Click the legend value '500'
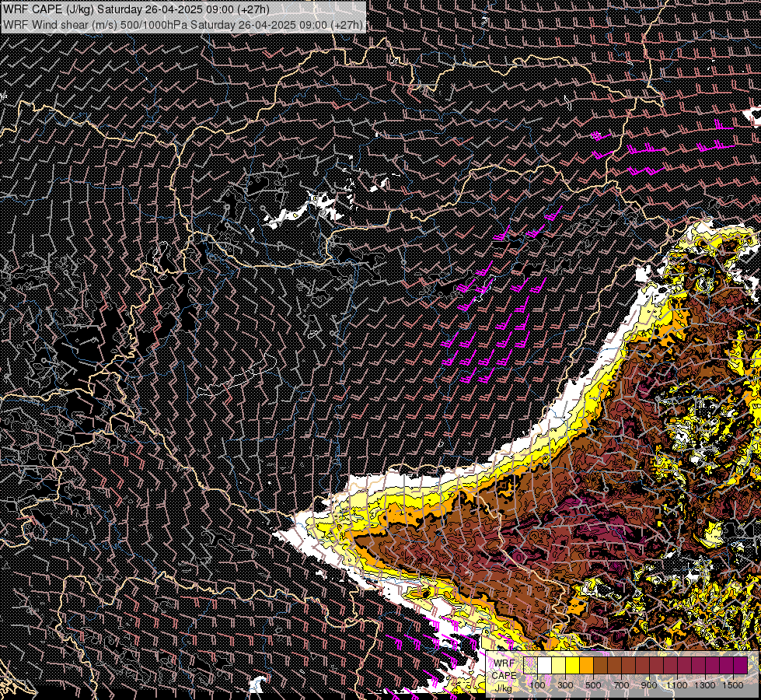This screenshot has width=761, height=700. [593, 685]
